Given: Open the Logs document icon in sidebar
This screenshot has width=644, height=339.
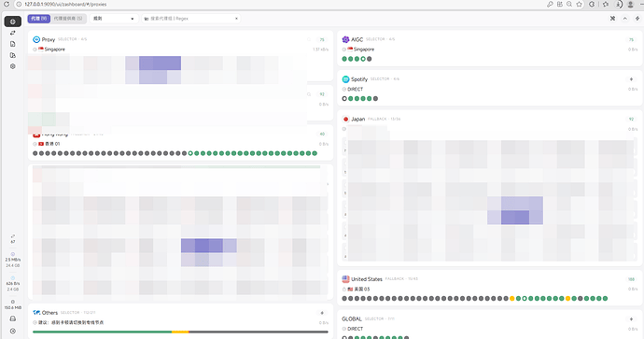Looking at the screenshot, I should [13, 44].
